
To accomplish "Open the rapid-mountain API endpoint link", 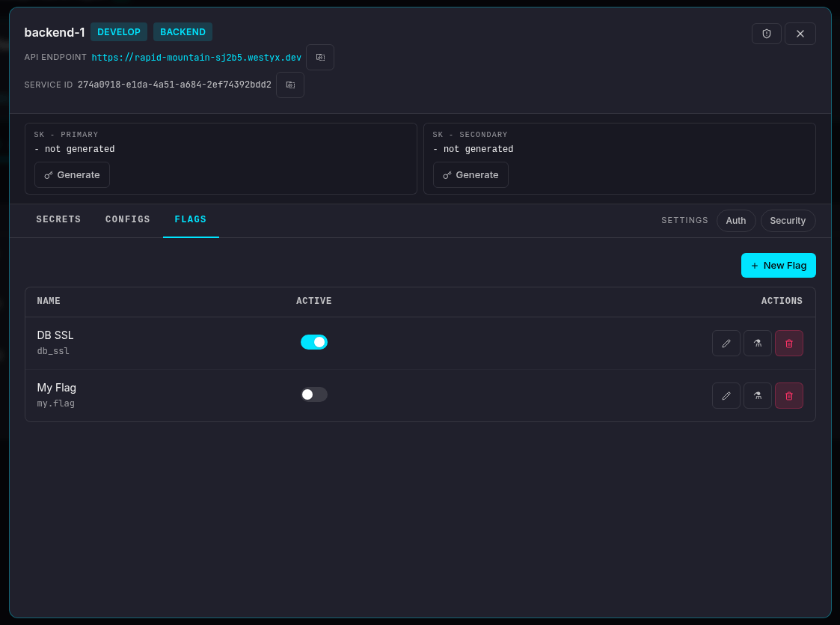I will coord(197,58).
